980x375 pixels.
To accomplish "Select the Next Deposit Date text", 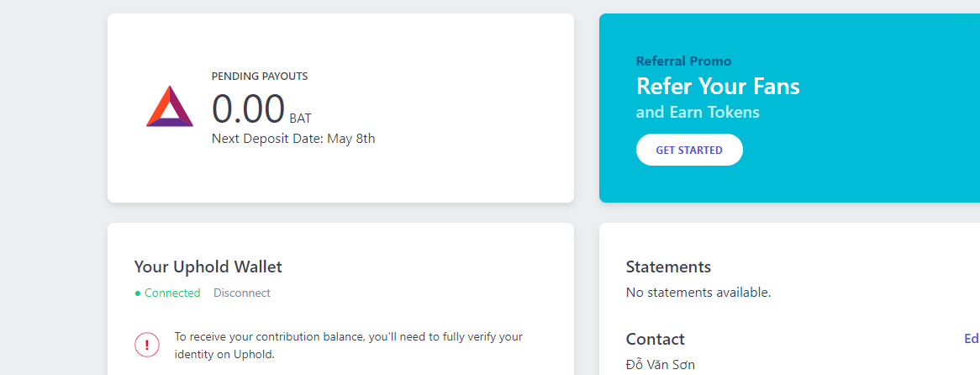I will pyautogui.click(x=293, y=139).
